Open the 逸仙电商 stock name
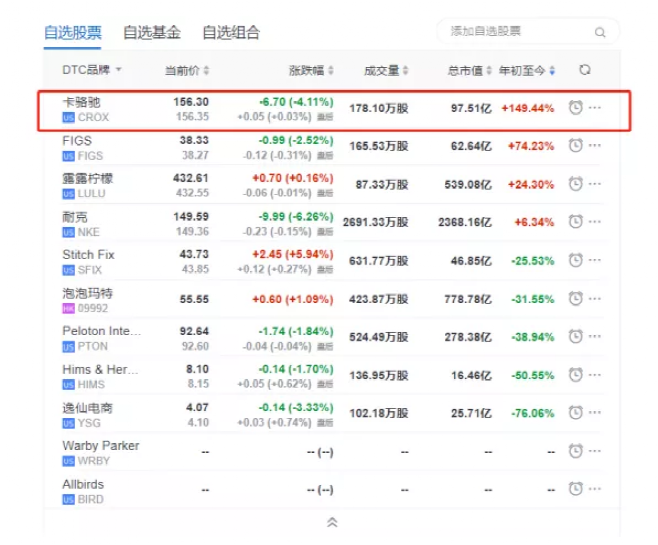The width and height of the screenshot is (658, 545). point(87,408)
